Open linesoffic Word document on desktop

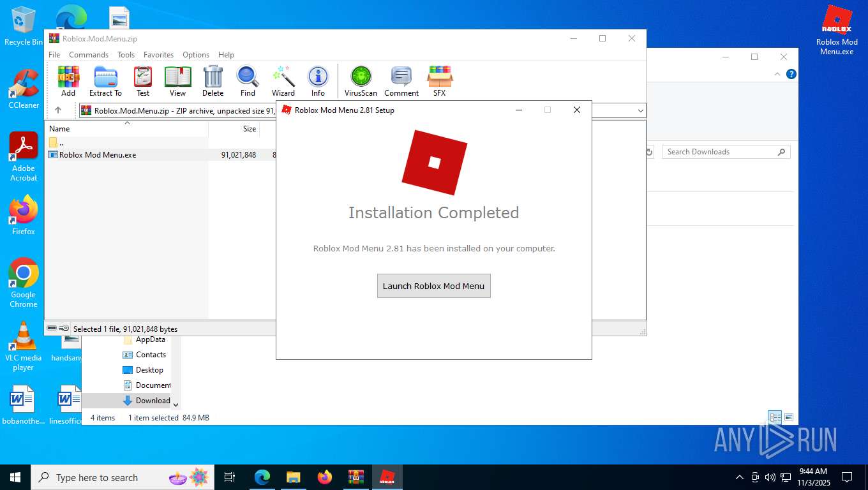click(66, 405)
